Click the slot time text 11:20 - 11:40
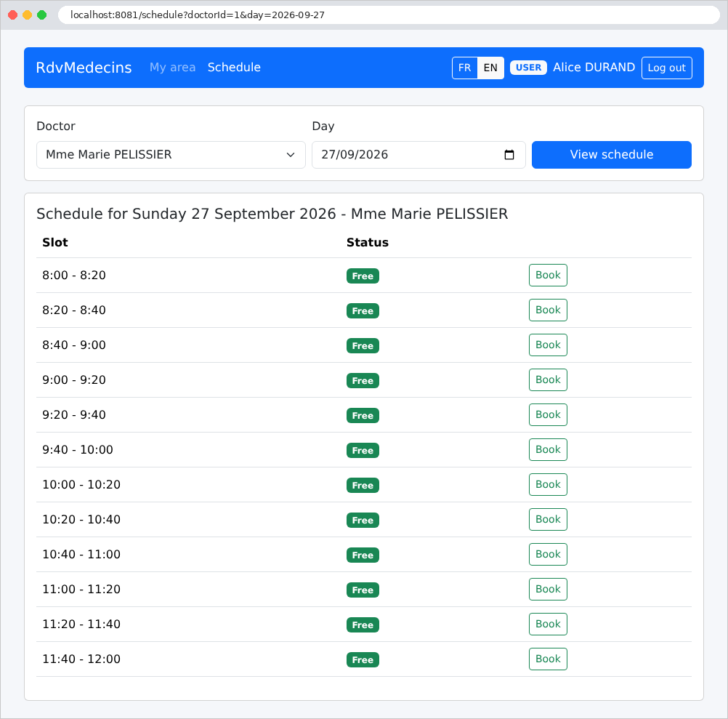The height and width of the screenshot is (719, 728). click(81, 624)
